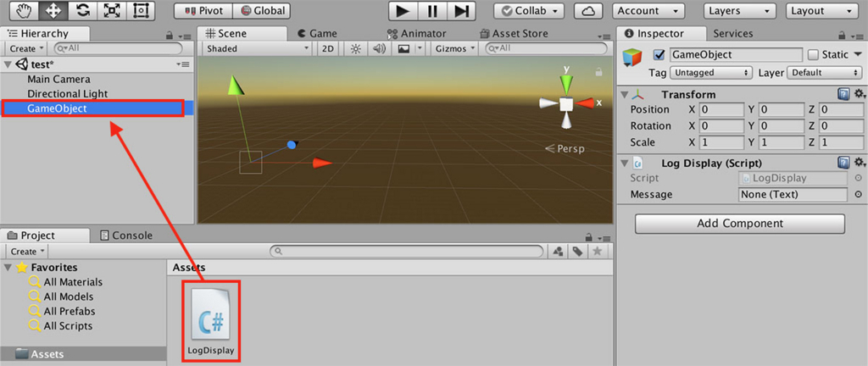This screenshot has width=868, height=366.
Task: Open Message object picker circle
Action: click(x=858, y=195)
